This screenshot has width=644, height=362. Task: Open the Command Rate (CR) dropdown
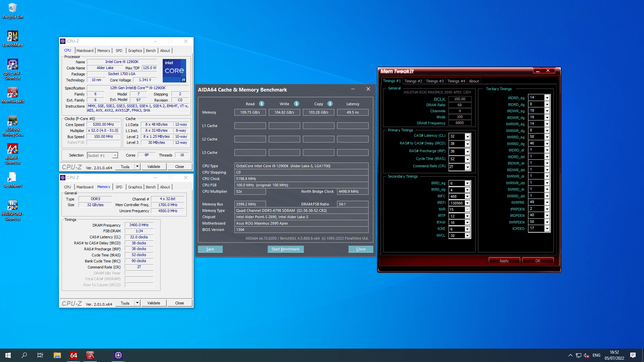pyautogui.click(x=467, y=167)
